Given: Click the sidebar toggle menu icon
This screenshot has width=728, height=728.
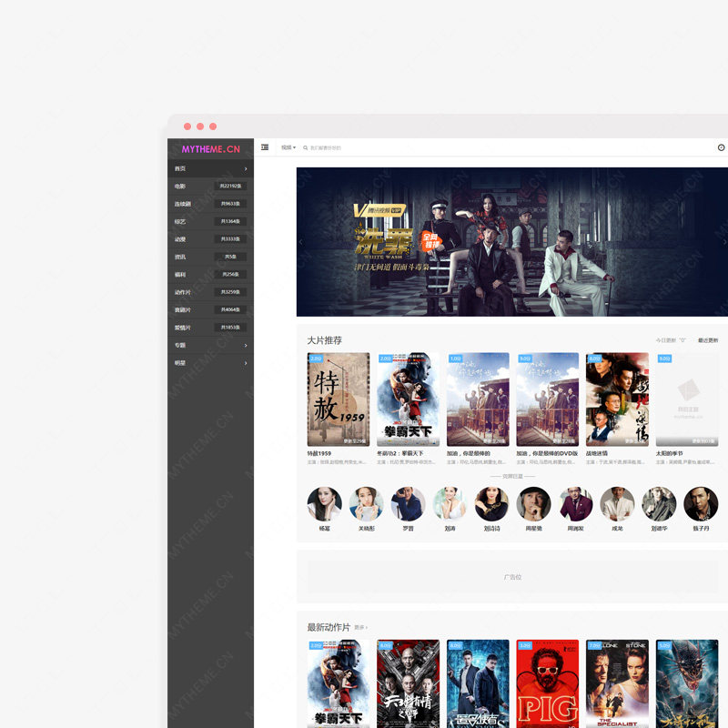Looking at the screenshot, I should coord(265,147).
